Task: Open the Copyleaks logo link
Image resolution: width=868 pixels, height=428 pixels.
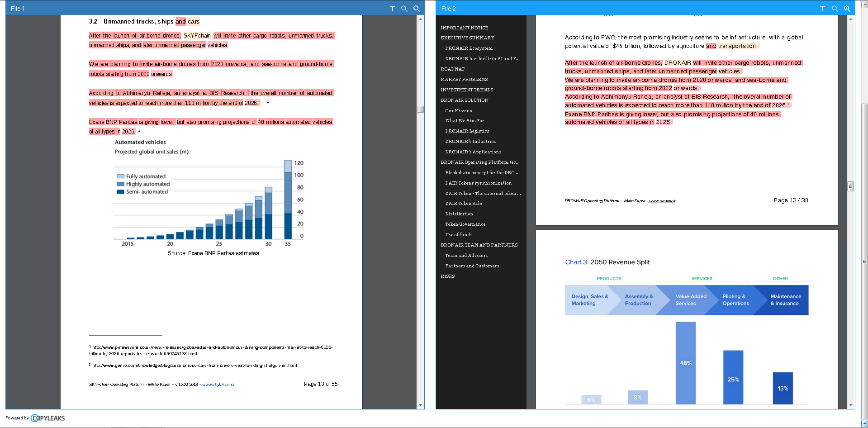Action: 48,418
